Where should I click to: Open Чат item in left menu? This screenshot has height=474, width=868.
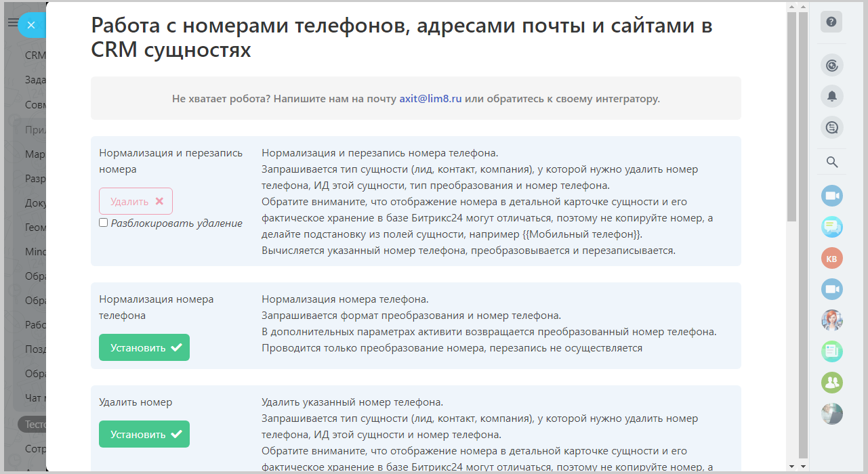[35, 398]
